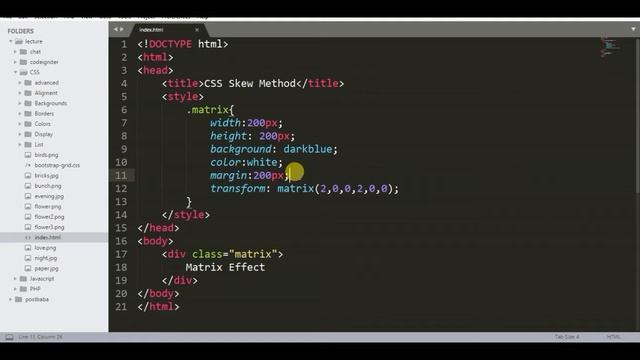This screenshot has width=640, height=360.
Task: Click line number 11 in the gutter
Action: click(x=121, y=176)
